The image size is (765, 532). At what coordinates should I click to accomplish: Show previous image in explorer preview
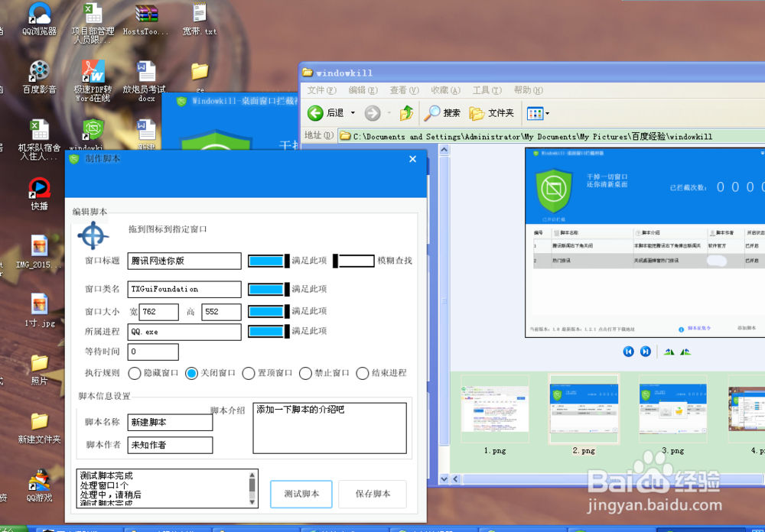click(628, 352)
